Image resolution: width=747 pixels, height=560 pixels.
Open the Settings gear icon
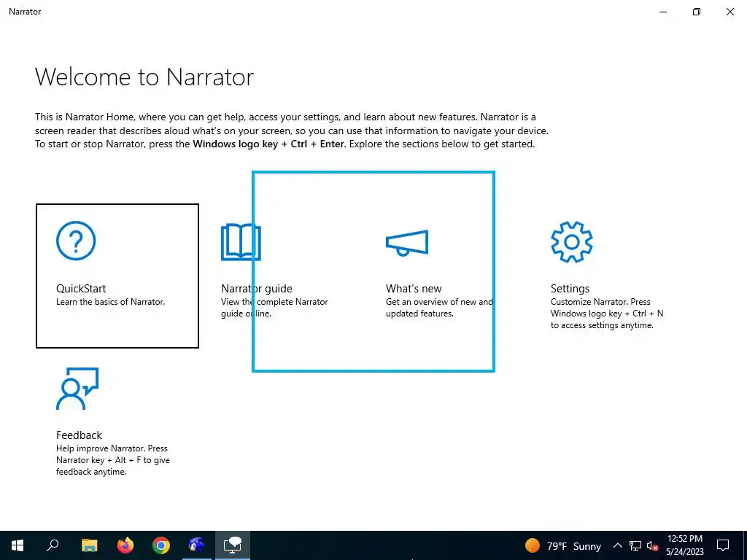[x=572, y=242]
